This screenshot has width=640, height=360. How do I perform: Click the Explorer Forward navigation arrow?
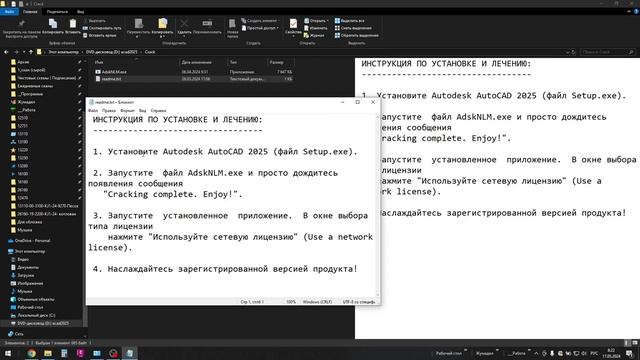coord(16,52)
